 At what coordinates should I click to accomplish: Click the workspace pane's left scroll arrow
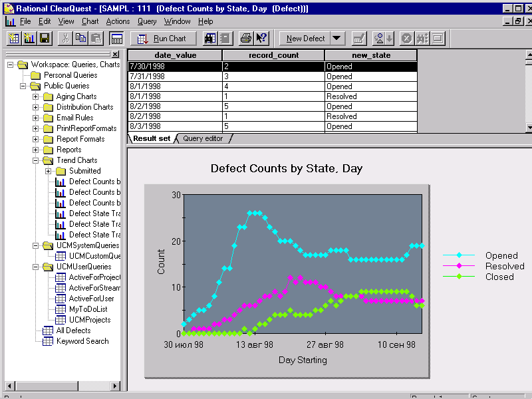click(9, 386)
